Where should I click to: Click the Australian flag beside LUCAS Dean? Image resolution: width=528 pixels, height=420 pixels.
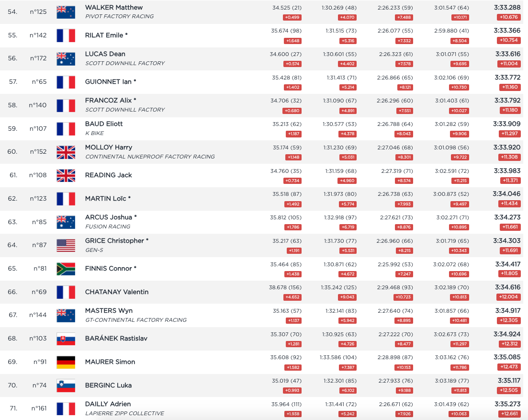click(66, 58)
